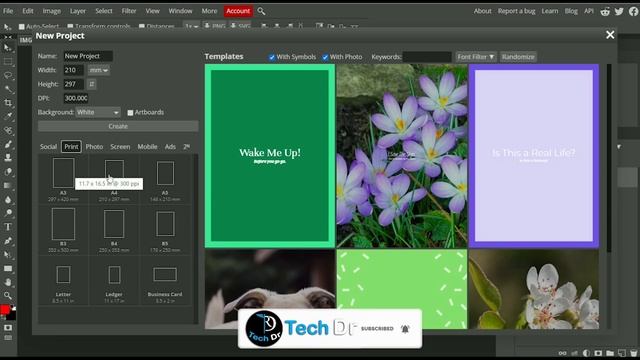
Task: Open the Learn link
Action: (550, 11)
